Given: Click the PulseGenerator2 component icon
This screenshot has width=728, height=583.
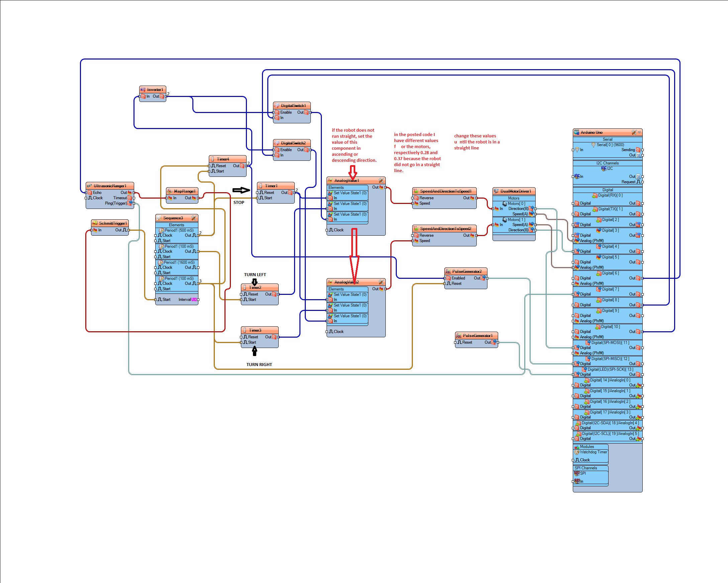Looking at the screenshot, I should click(x=448, y=271).
